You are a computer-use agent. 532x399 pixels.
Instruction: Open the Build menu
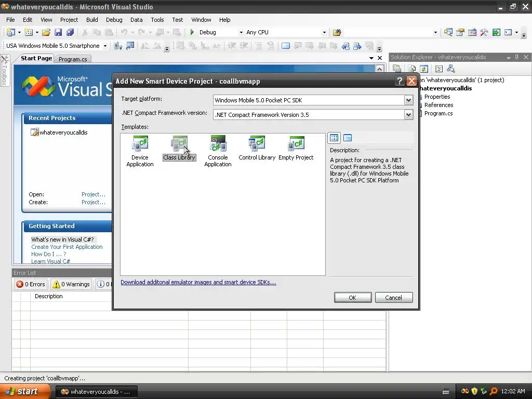(x=92, y=20)
